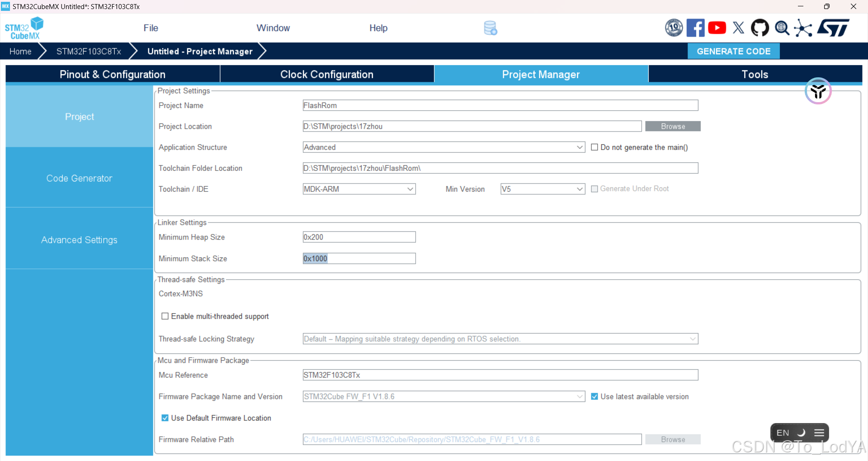Switch to the Tools tab
This screenshot has width=868, height=461.
[x=755, y=75]
